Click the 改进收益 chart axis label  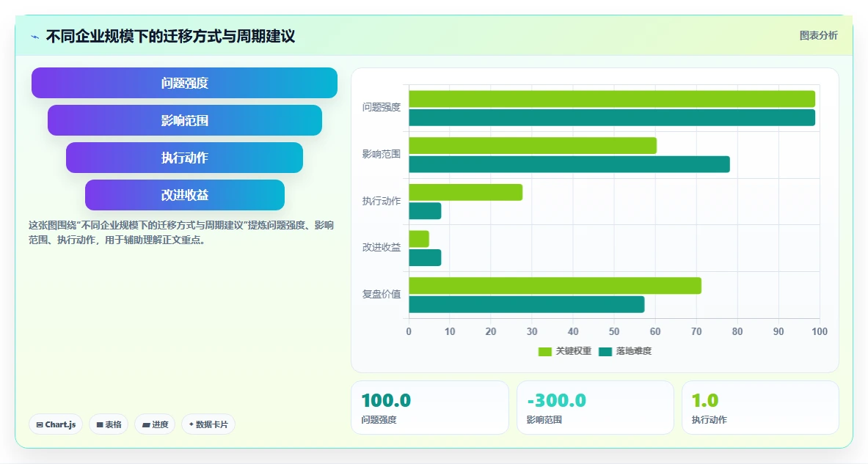(382, 248)
